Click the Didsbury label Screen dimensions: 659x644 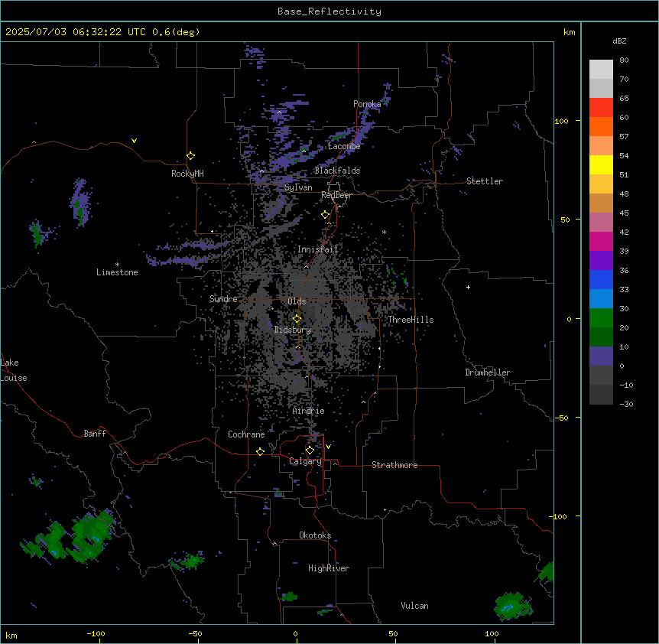tap(293, 330)
